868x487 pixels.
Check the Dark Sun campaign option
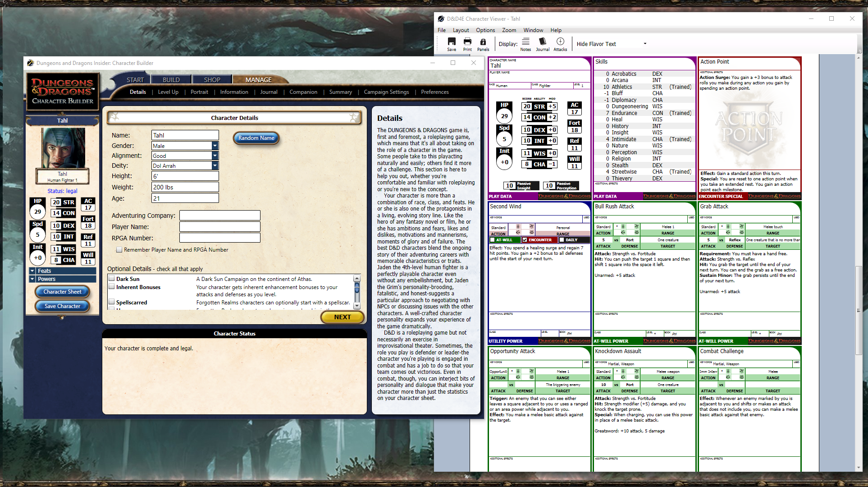tap(112, 279)
